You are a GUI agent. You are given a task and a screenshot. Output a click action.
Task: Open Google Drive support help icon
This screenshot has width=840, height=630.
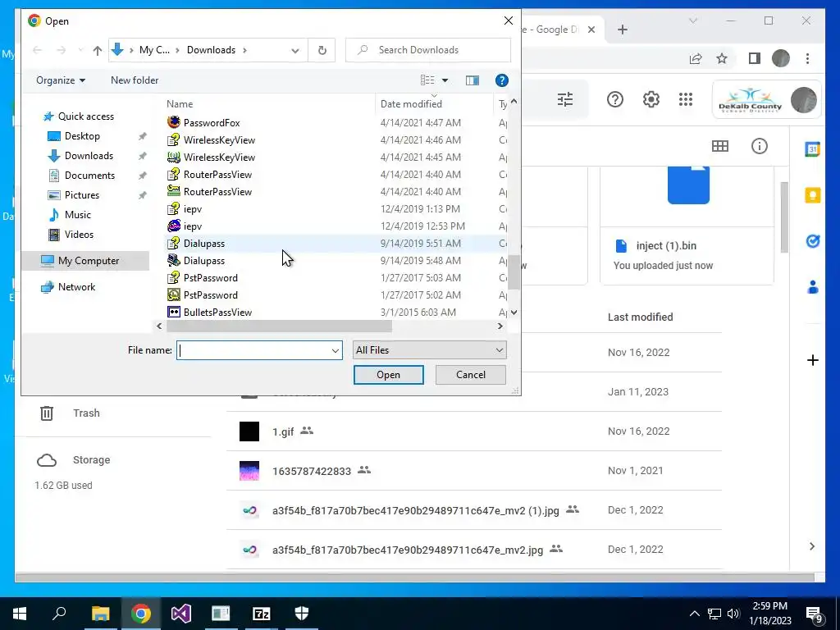pyautogui.click(x=615, y=99)
